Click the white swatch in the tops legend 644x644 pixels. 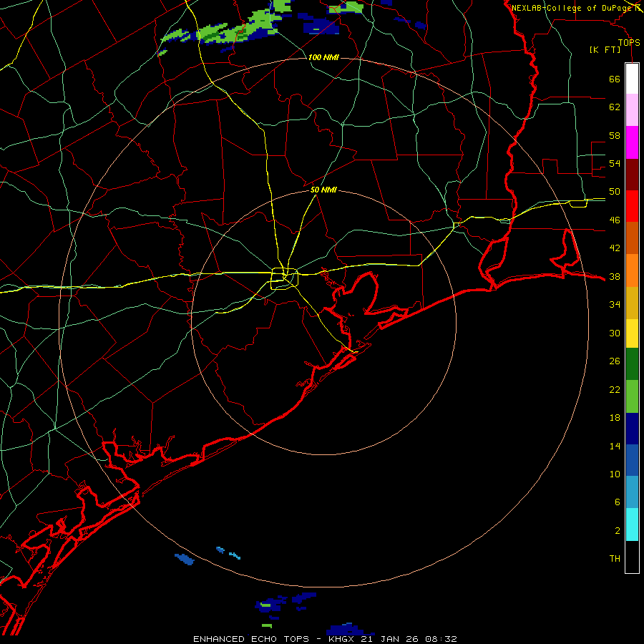click(x=632, y=79)
